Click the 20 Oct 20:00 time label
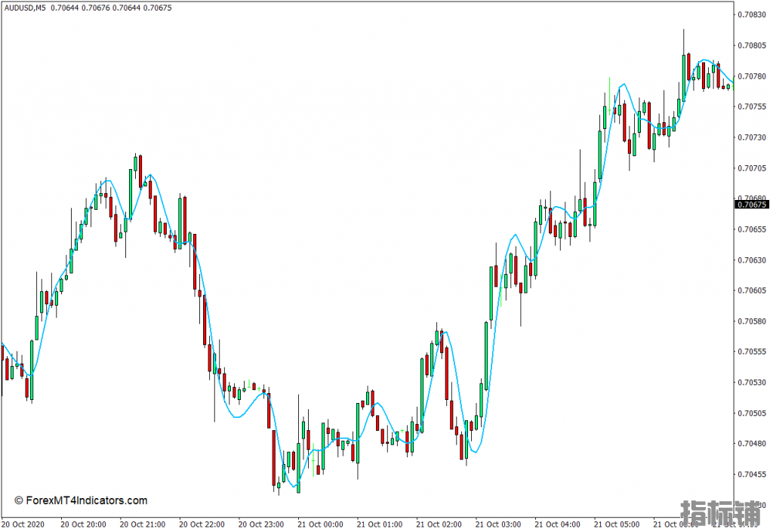 coord(83,524)
